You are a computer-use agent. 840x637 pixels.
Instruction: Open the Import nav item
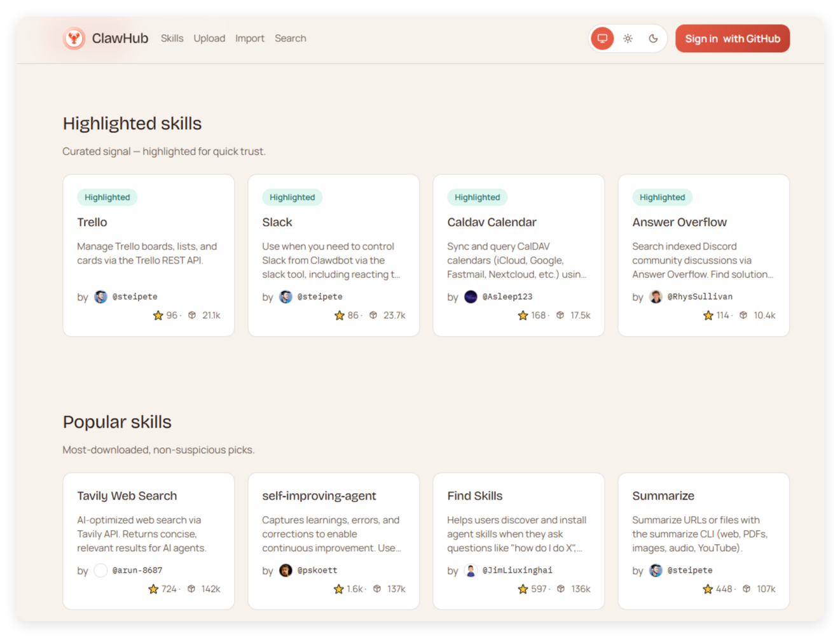pyautogui.click(x=249, y=38)
